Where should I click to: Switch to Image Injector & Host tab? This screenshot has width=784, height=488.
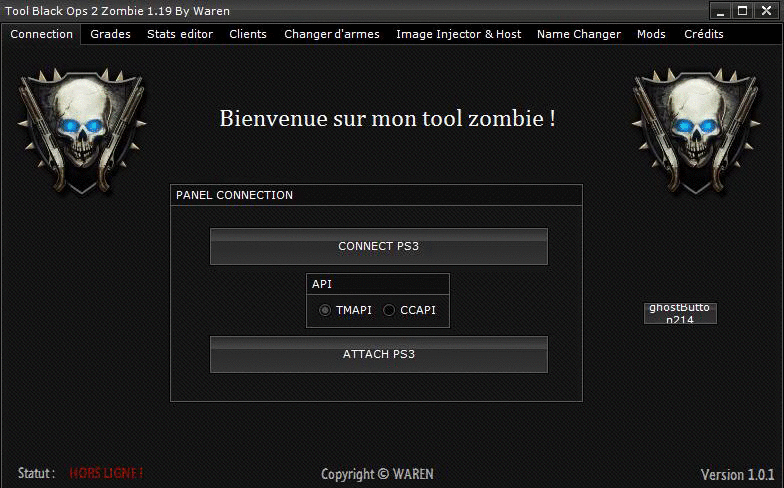tap(458, 34)
